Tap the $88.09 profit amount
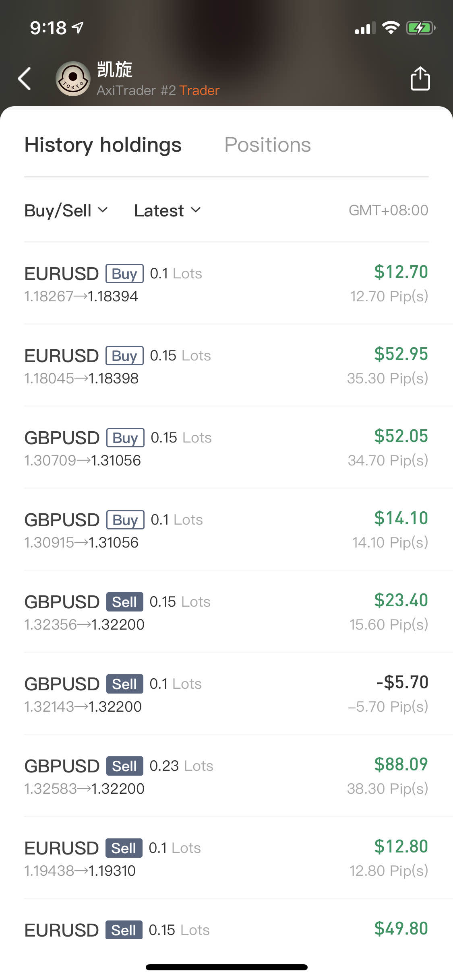This screenshot has height=980, width=453. click(x=401, y=764)
